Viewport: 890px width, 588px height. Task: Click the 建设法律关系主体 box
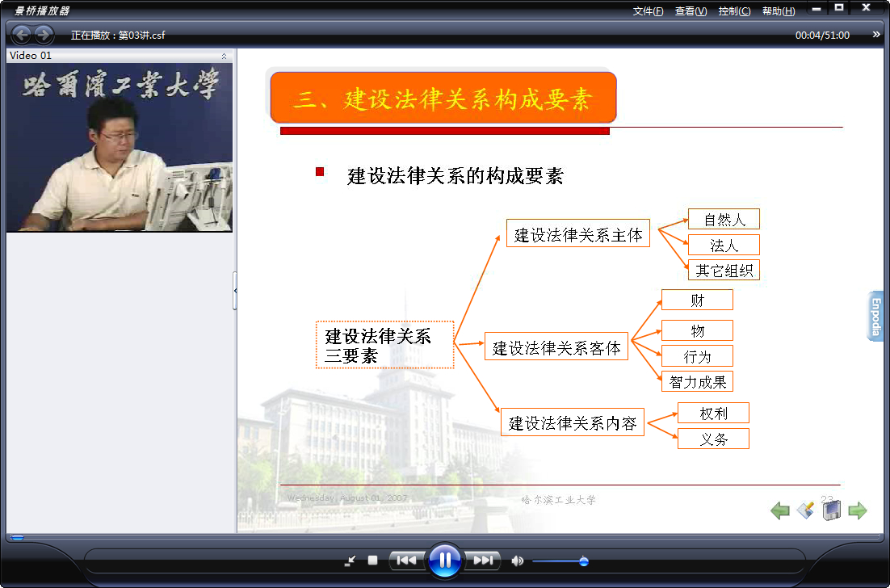(577, 234)
